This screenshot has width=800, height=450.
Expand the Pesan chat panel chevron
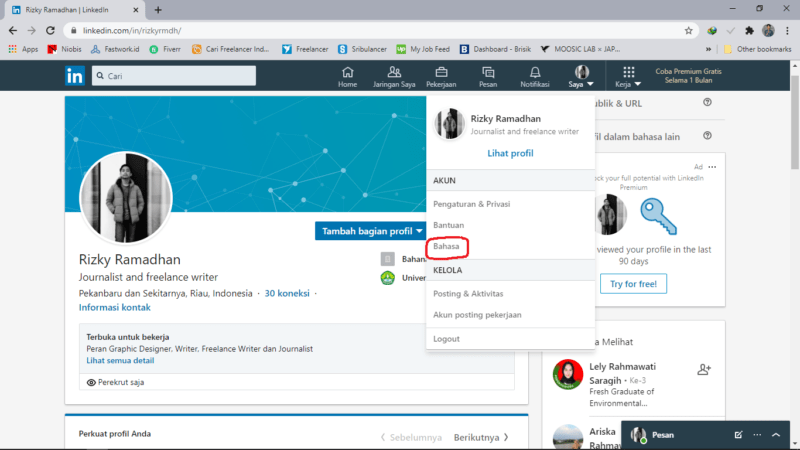pyautogui.click(x=776, y=435)
